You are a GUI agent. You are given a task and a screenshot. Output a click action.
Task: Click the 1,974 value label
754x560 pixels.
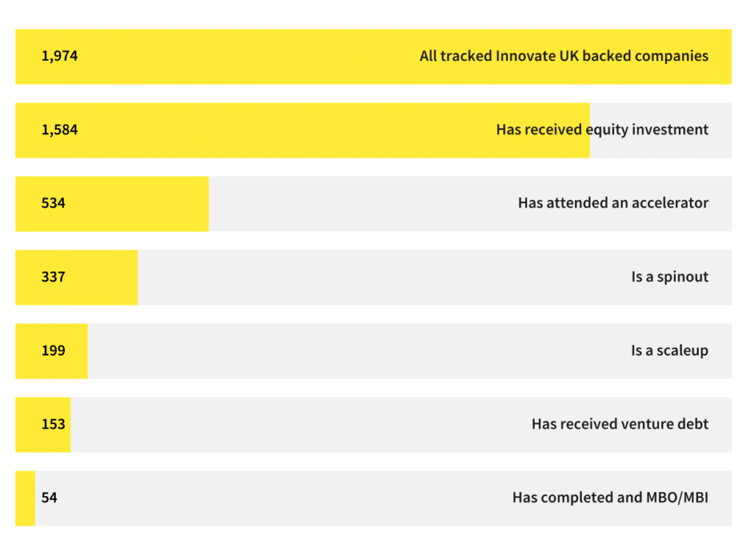[x=60, y=56]
